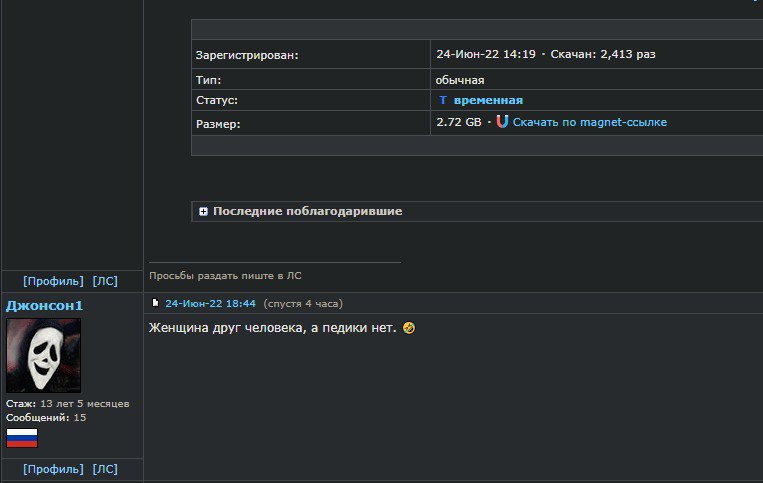This screenshot has height=483, width=763.
Task: Expand the Последние поблагодарившие section label
Action: [307, 212]
